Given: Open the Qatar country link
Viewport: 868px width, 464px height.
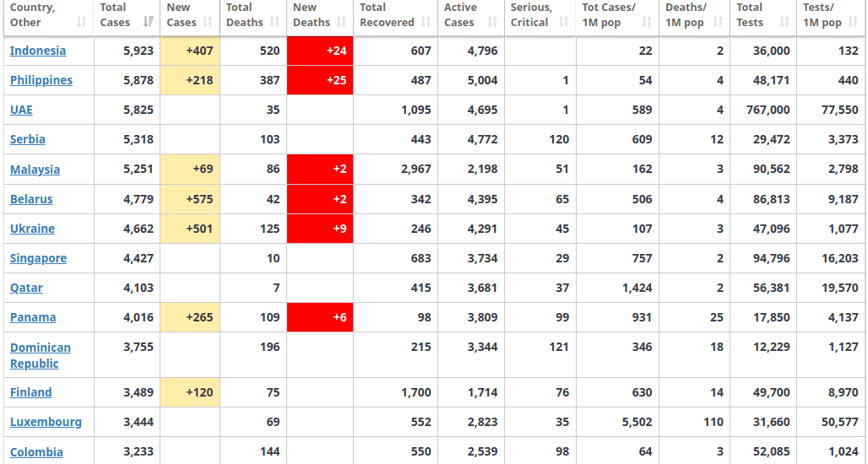Looking at the screenshot, I should [x=26, y=288].
